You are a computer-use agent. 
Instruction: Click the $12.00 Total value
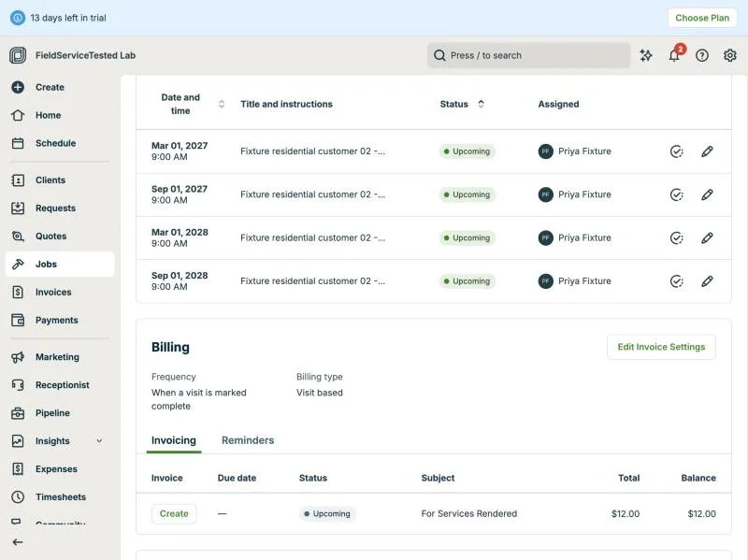coord(626,514)
